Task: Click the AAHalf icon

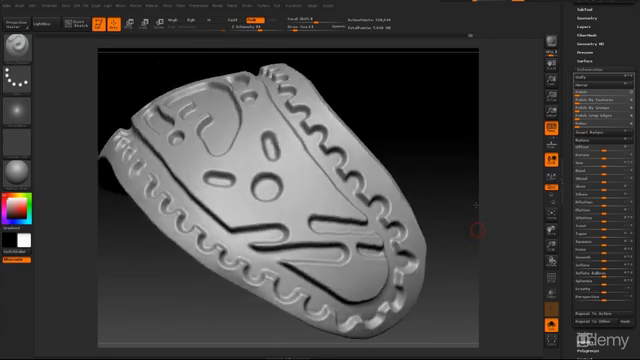Action: [x=551, y=111]
